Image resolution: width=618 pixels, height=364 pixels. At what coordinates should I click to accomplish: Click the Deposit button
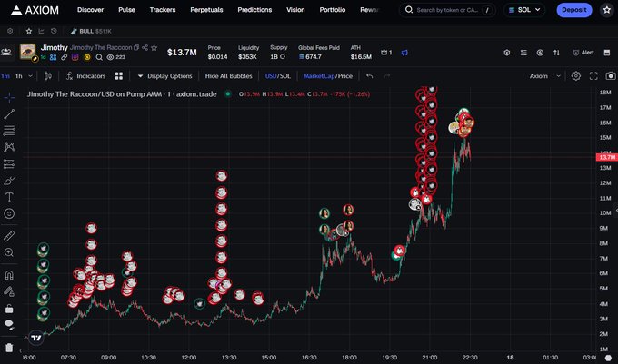point(573,10)
